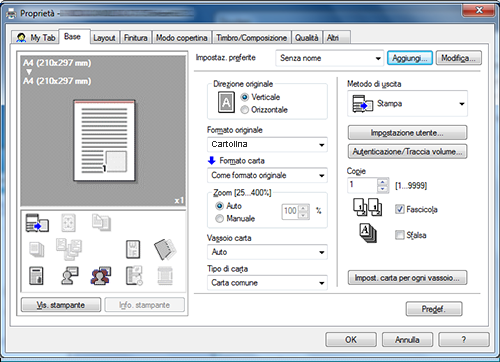
Task: Click the faded stack of pages icon
Action: click(x=37, y=250)
